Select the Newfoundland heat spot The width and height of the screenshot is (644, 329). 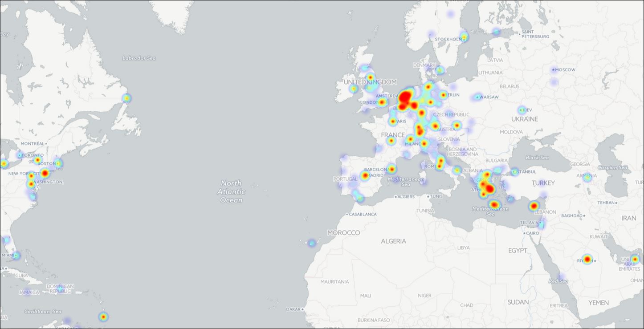pos(126,98)
